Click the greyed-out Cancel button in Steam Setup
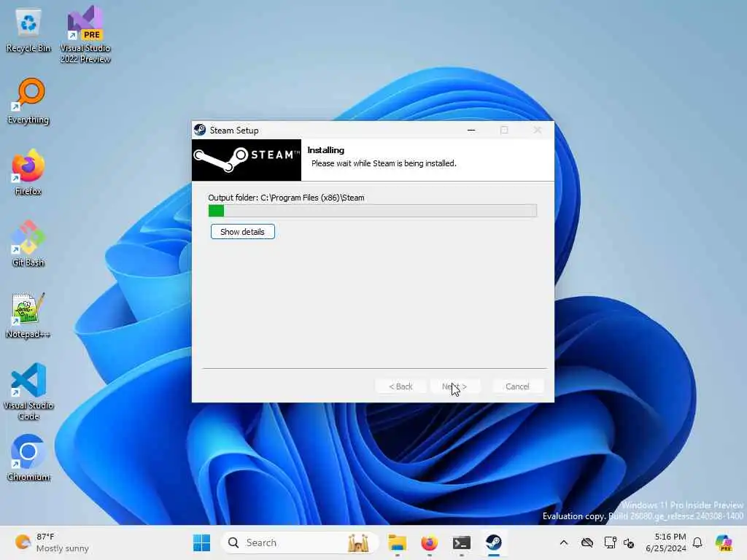The width and height of the screenshot is (747, 560). [x=517, y=386]
